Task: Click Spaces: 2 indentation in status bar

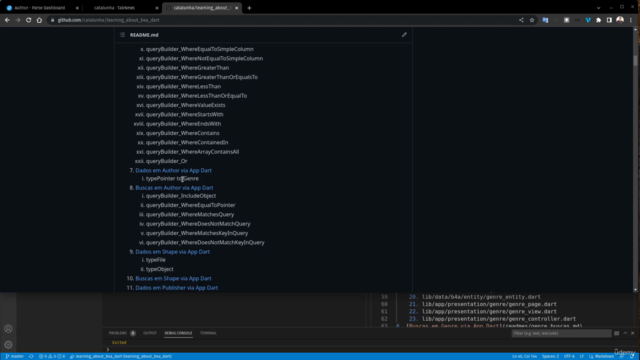Action: 550,356
